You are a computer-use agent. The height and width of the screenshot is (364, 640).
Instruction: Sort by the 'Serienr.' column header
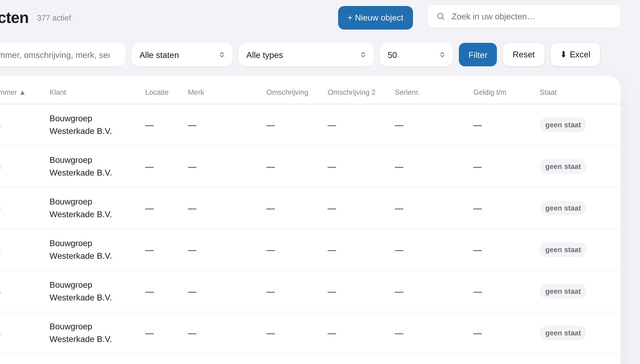[407, 92]
